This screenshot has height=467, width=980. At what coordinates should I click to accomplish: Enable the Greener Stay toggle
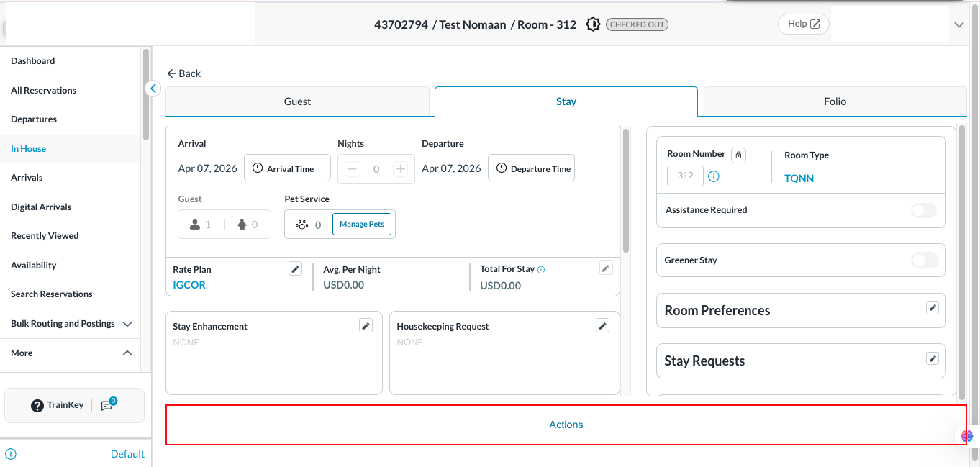pos(924,260)
